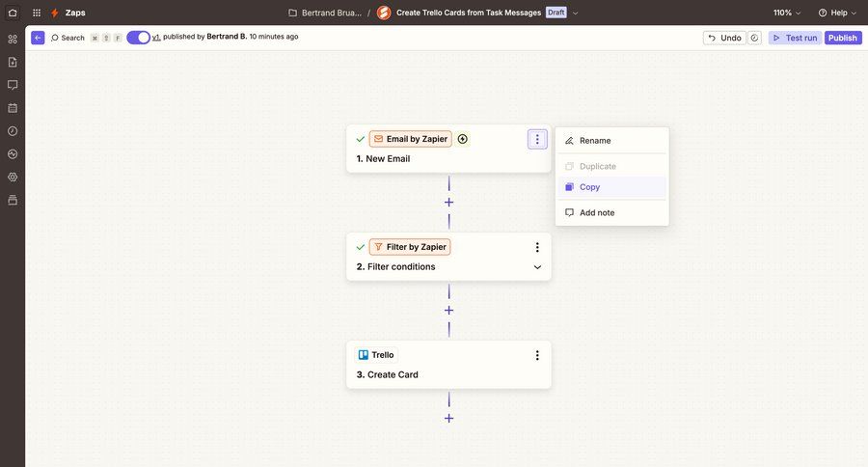The image size is (868, 467).
Task: Open three-dot menu on New Email step
Action: (x=537, y=139)
